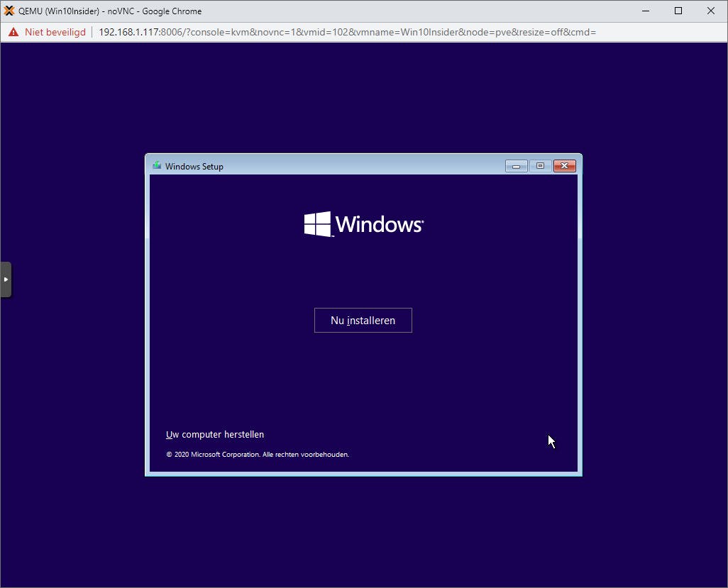Close the Chrome noVNC window
This screenshot has height=588, width=728.
(711, 11)
